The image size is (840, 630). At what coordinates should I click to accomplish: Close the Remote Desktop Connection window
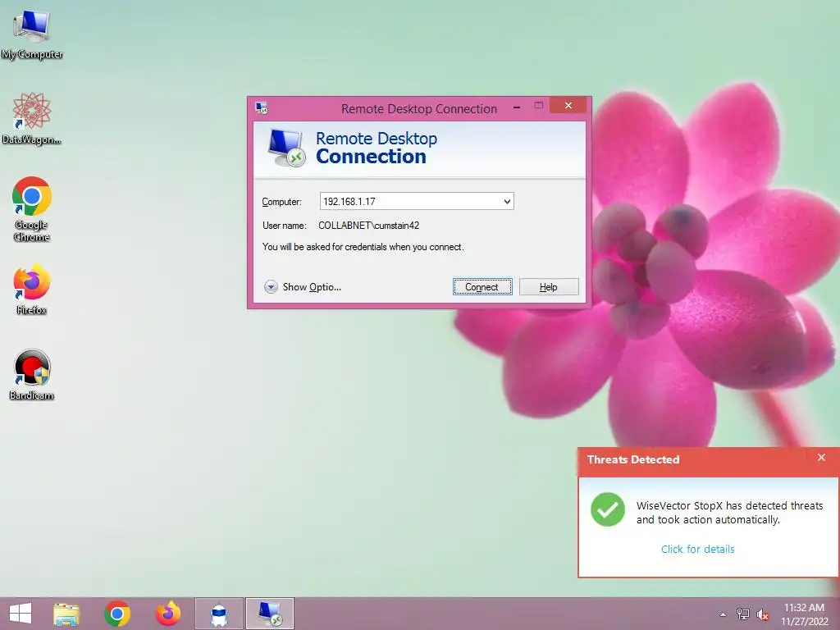(x=568, y=106)
